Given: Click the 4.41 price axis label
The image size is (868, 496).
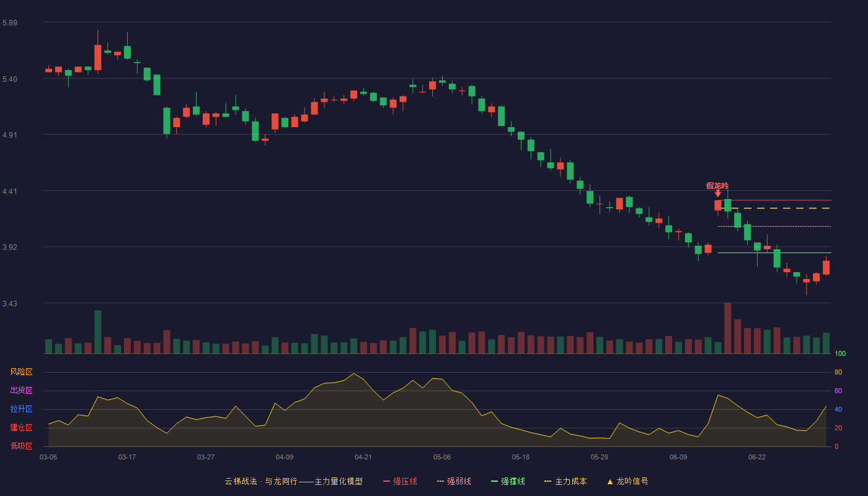Looking at the screenshot, I should 10,192.
